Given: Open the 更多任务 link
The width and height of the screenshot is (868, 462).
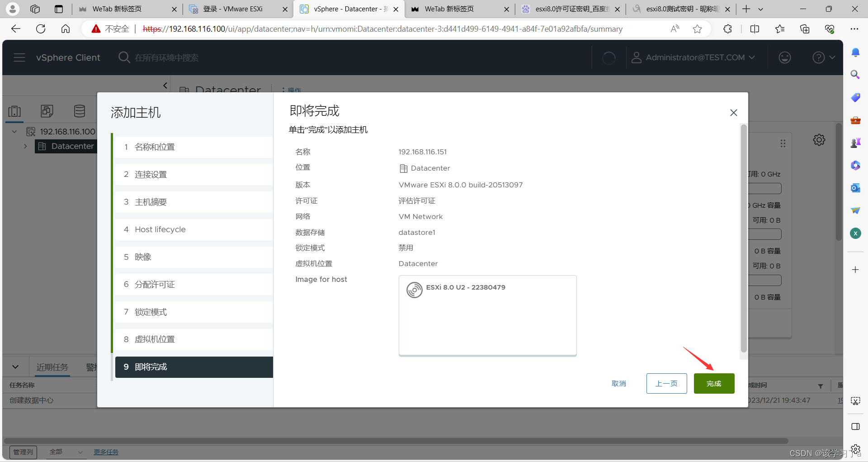Looking at the screenshot, I should point(106,452).
